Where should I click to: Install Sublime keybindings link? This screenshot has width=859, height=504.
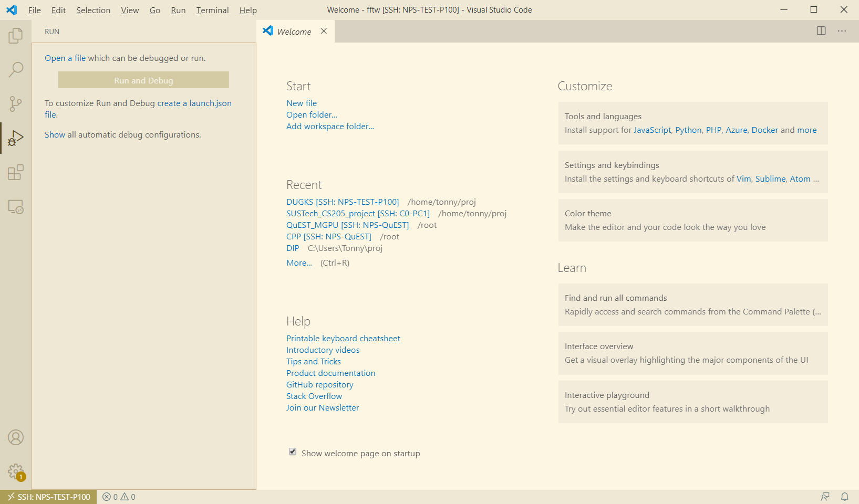click(x=770, y=178)
